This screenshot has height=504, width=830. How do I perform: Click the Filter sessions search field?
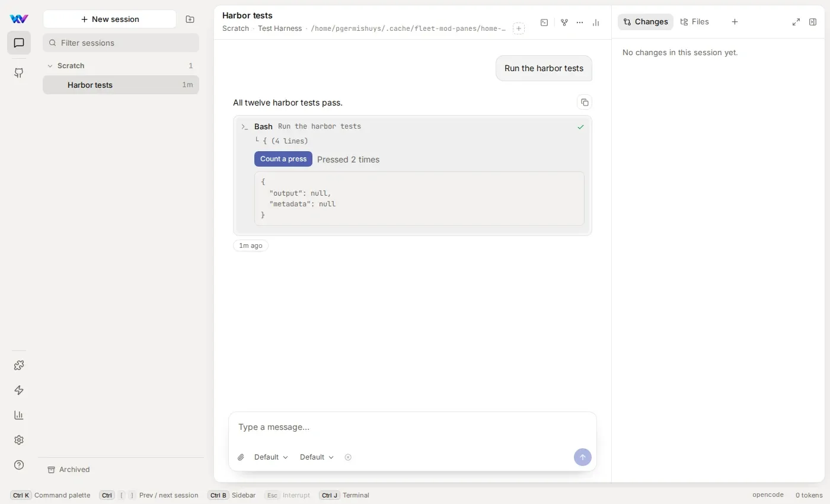[121, 43]
